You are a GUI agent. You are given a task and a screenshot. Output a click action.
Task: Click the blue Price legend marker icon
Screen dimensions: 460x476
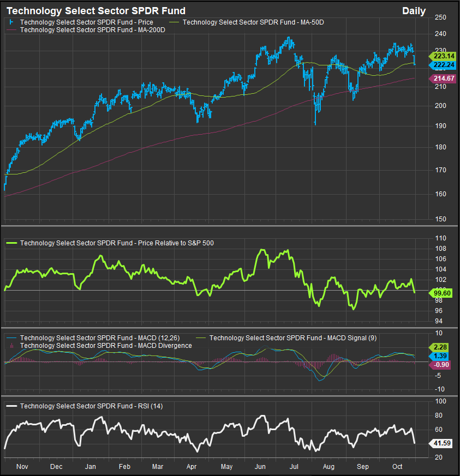[11, 22]
